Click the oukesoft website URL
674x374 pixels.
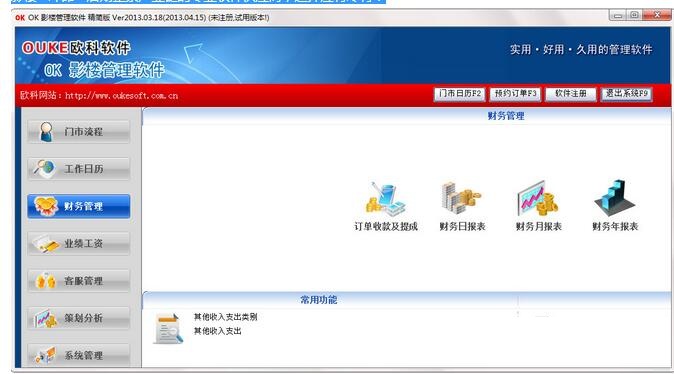pos(121,95)
